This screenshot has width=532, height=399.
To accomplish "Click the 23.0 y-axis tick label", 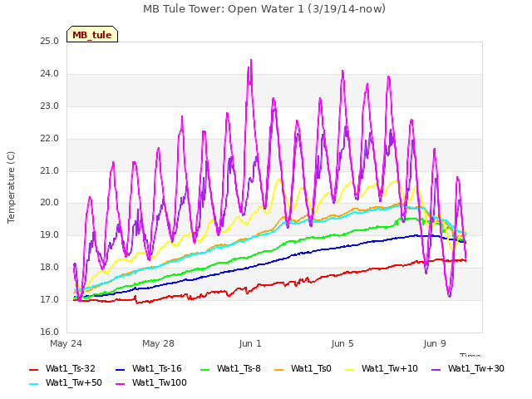I will click(50, 106).
